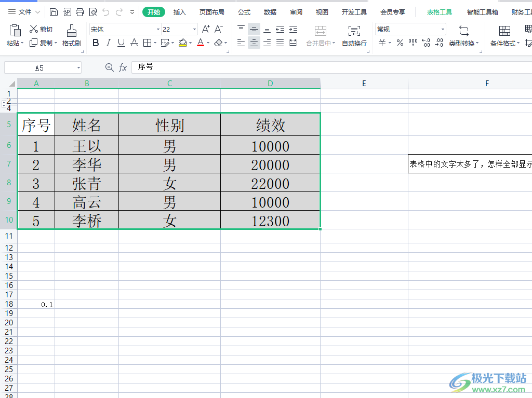Viewport: 532px width, 398px height.
Task: Click cell with value 22000
Action: [270, 183]
